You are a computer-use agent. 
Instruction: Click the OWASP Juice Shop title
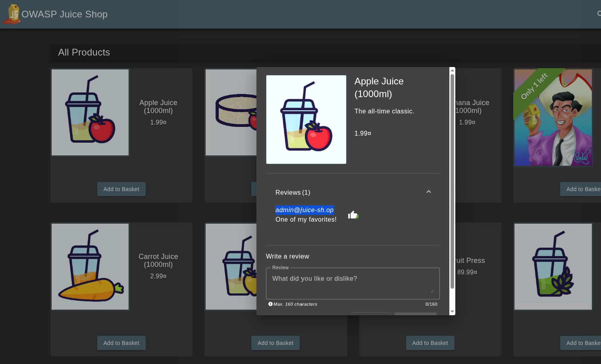click(x=64, y=14)
